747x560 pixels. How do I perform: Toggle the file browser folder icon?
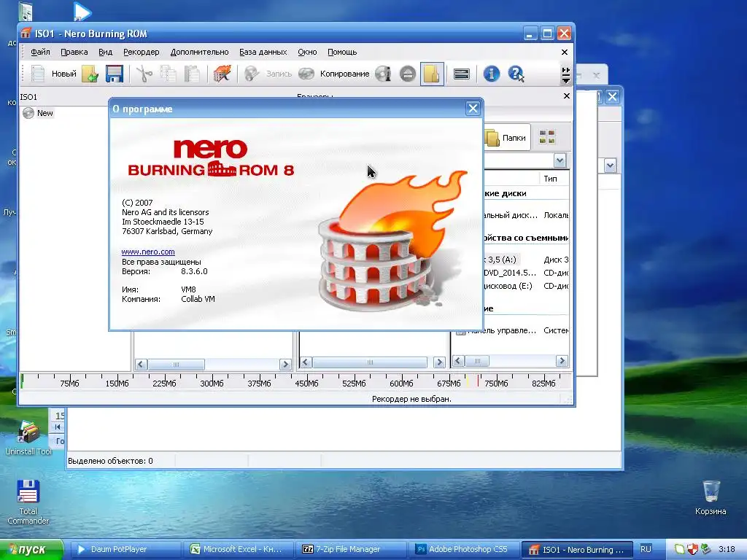pos(432,74)
